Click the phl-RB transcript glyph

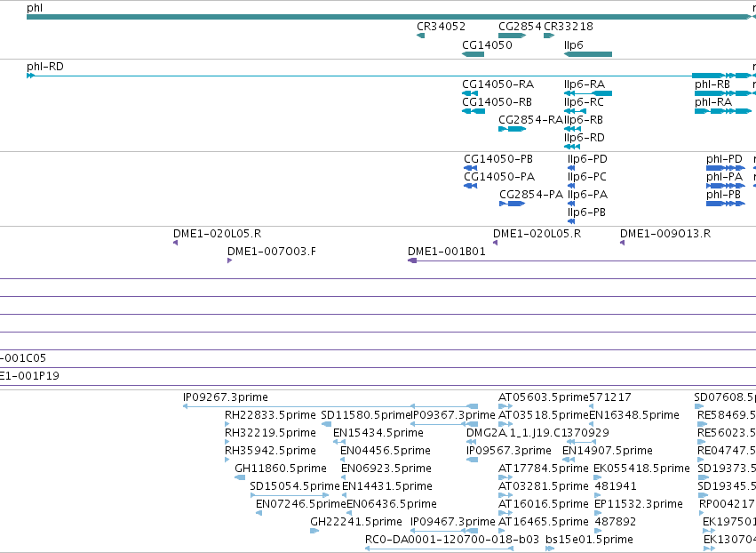(723, 93)
